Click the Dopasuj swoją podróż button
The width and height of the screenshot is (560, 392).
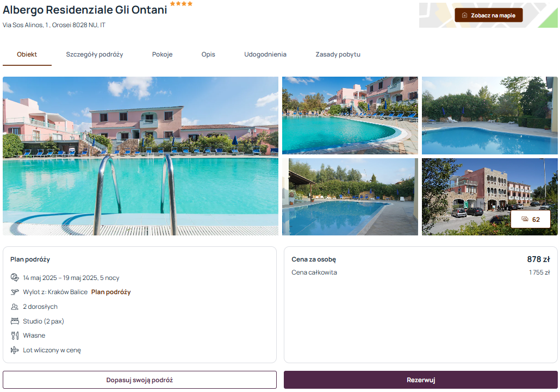[x=140, y=380]
